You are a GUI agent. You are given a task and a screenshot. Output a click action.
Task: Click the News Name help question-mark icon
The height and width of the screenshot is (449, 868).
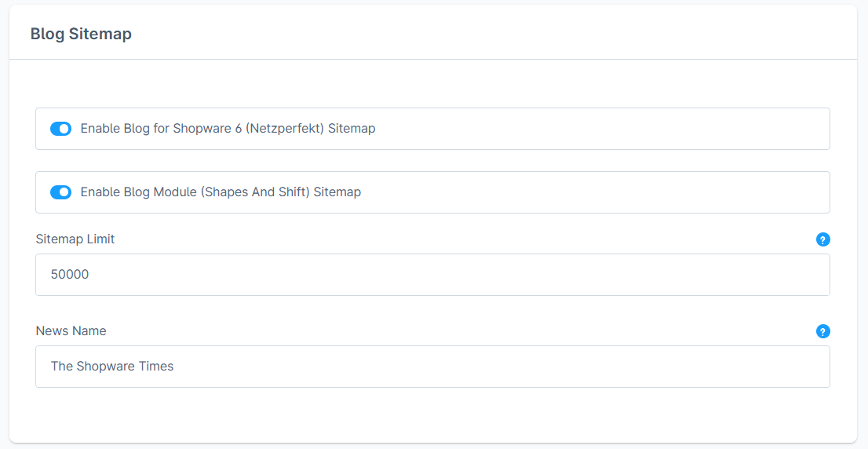tap(822, 331)
